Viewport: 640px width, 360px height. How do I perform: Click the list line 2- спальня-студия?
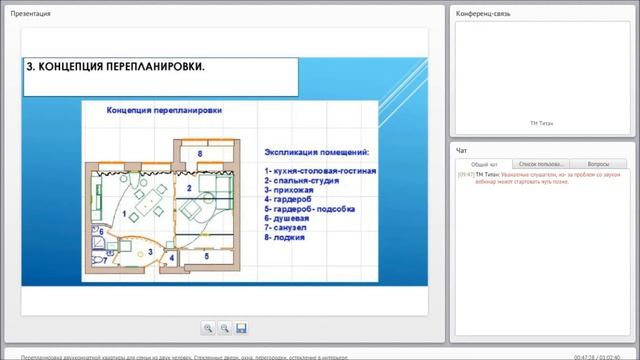[x=302, y=180]
